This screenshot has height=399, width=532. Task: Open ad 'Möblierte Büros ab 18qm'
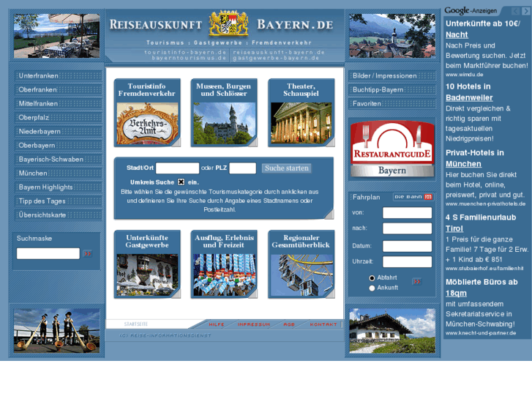[x=482, y=287]
